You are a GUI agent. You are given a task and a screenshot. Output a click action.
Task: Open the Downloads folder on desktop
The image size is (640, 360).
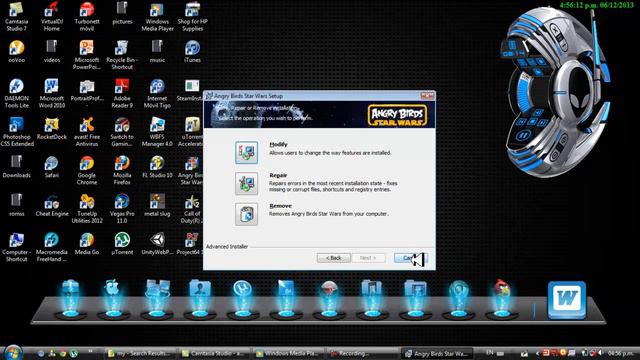pyautogui.click(x=16, y=167)
